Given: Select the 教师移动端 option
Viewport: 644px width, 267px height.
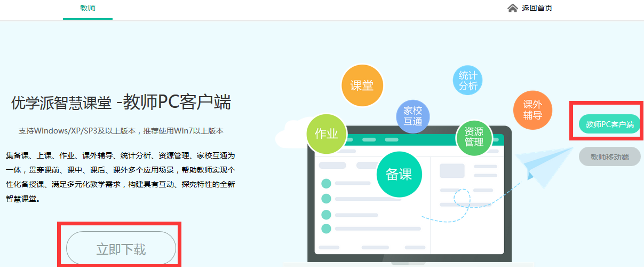Looking at the screenshot, I should (609, 157).
